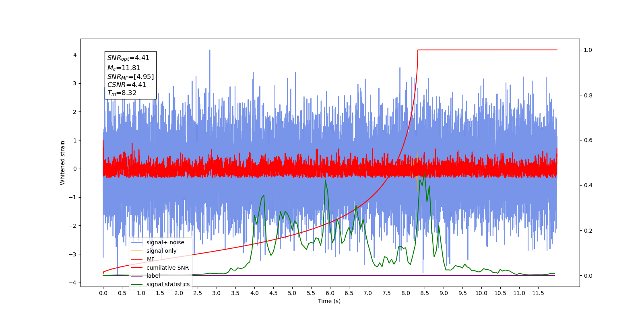Click the left y-axis tick label −2
644x322 pixels.
point(73,226)
